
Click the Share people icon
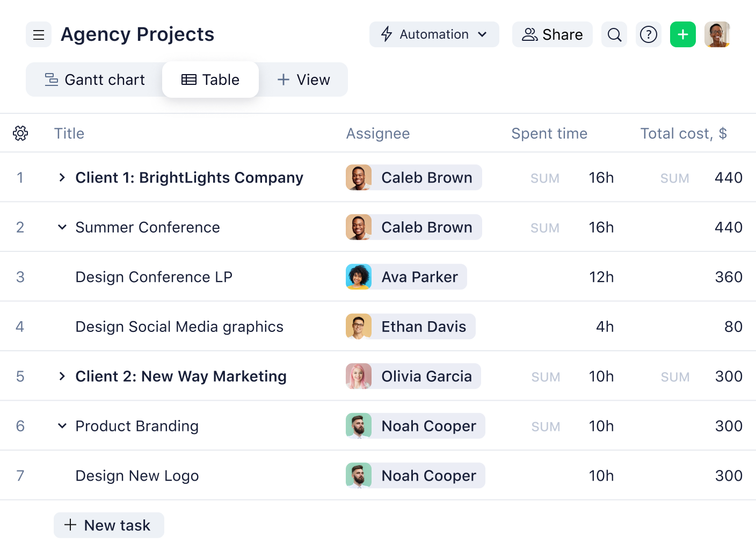pos(529,34)
